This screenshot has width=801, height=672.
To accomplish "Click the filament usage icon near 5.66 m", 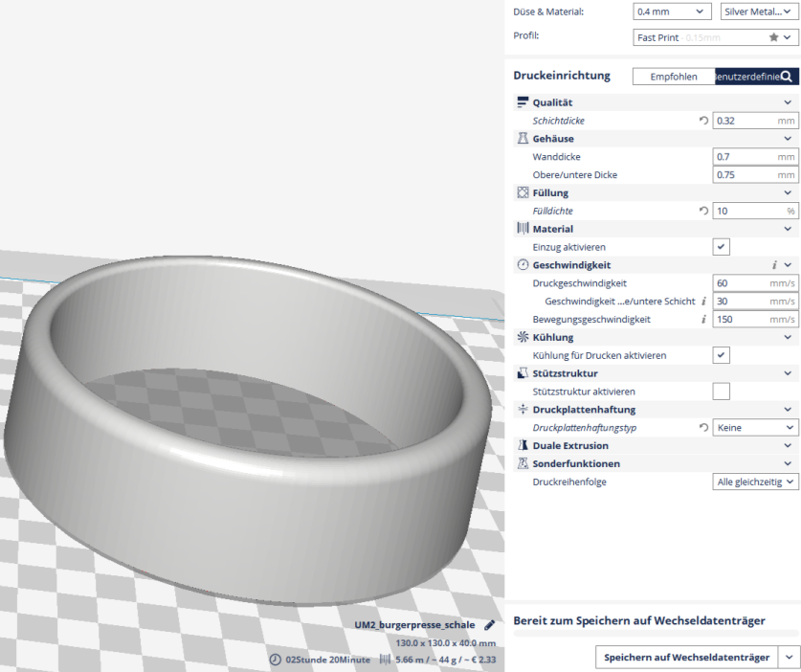I will tap(385, 660).
